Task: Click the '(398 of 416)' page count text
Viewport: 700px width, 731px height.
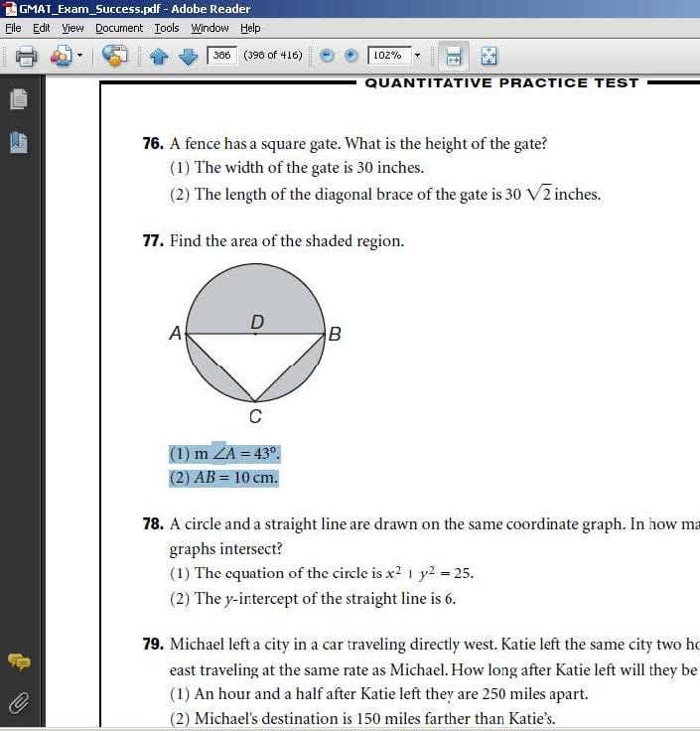Action: point(273,55)
